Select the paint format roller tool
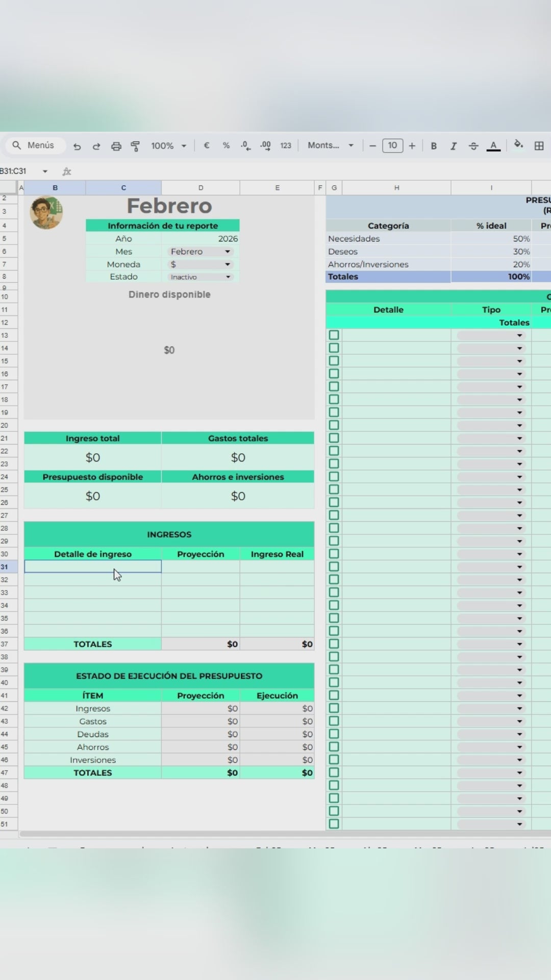 135,146
